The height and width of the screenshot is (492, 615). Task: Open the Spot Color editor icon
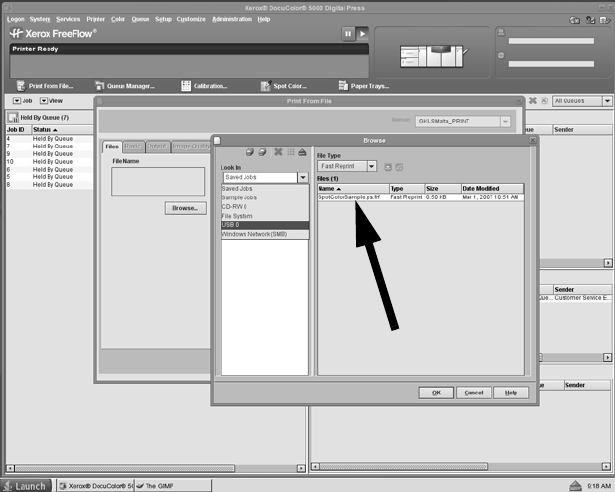click(x=266, y=86)
